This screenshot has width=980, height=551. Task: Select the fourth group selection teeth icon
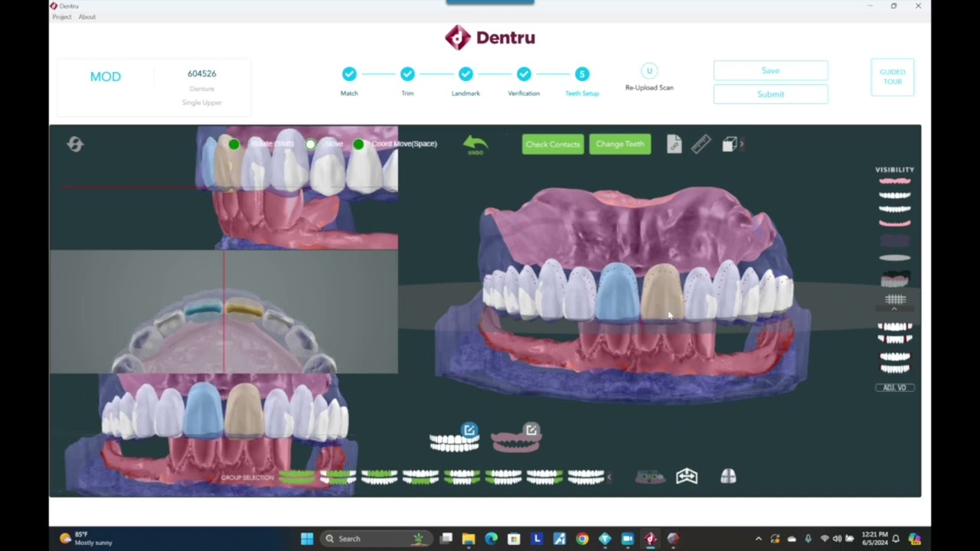[x=421, y=478]
